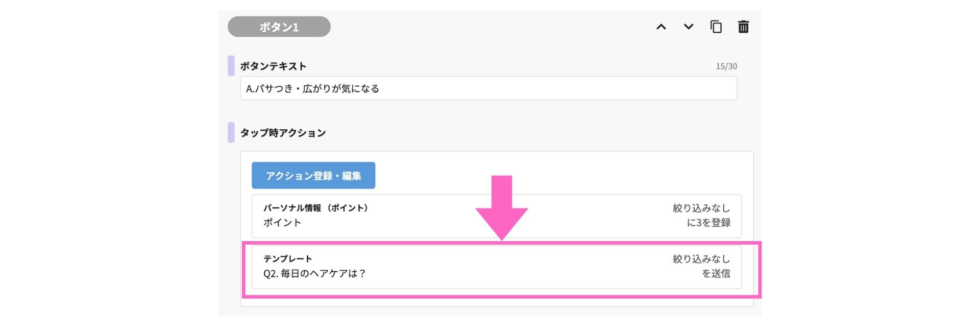This screenshot has width=980, height=327.
Task: Click the に3を登録 text
Action: (708, 223)
